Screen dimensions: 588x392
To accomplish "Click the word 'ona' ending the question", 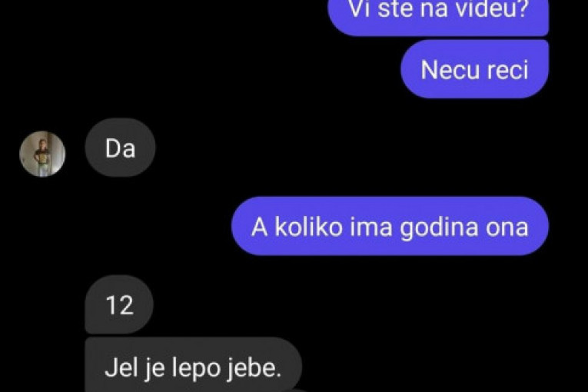I will [507, 229].
